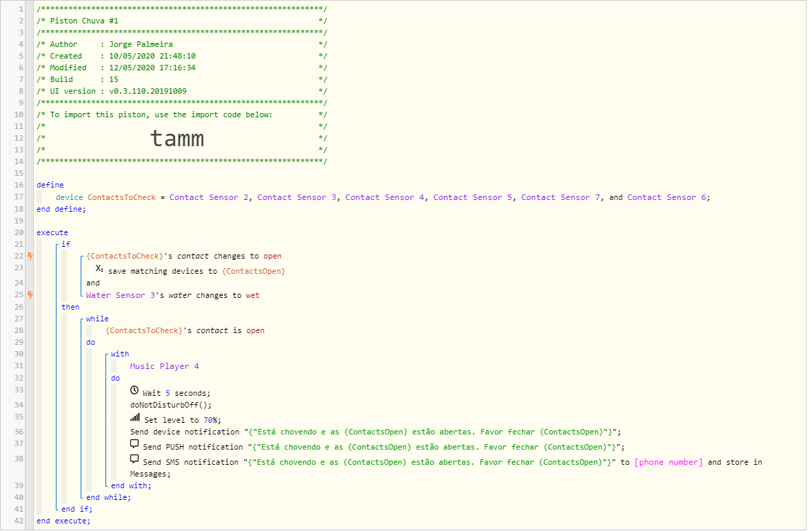Select the Send device notification task
This screenshot has width=812, height=531.
(376, 432)
